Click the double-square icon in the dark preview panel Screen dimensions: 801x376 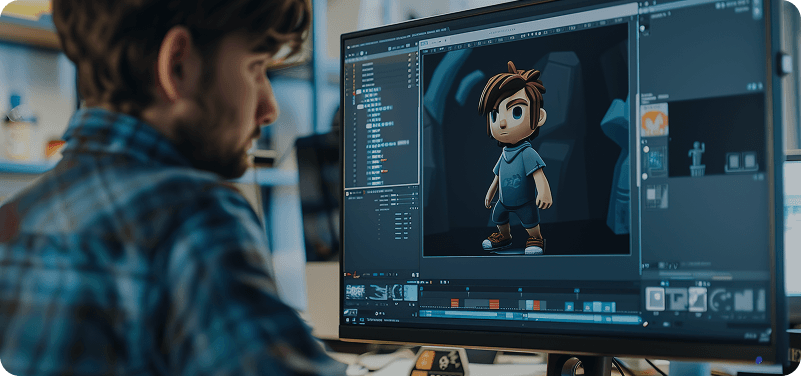pos(741,163)
